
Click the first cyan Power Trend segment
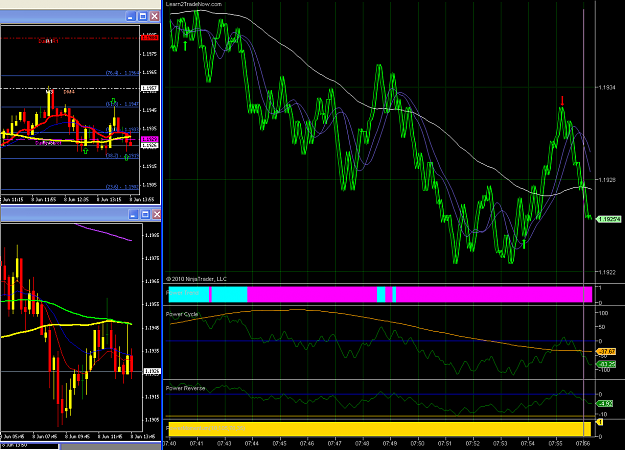189,294
